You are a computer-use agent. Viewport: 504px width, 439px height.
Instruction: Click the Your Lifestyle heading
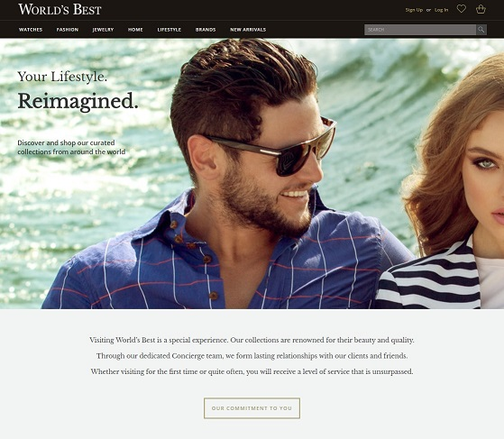(x=62, y=77)
